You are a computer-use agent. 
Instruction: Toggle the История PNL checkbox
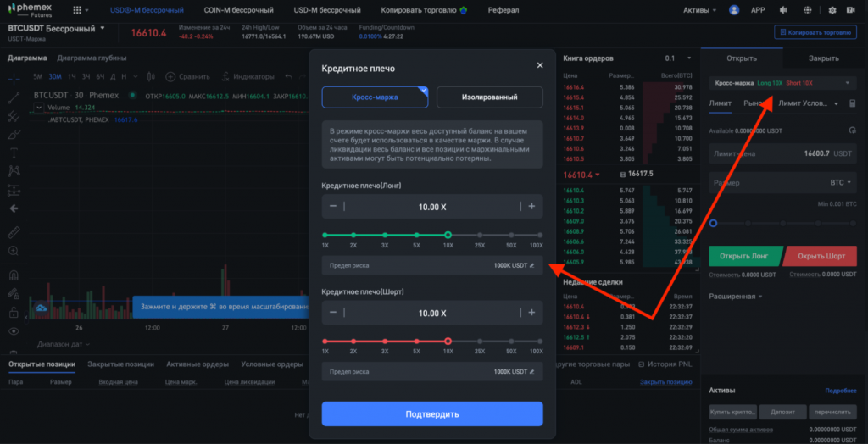click(x=641, y=364)
